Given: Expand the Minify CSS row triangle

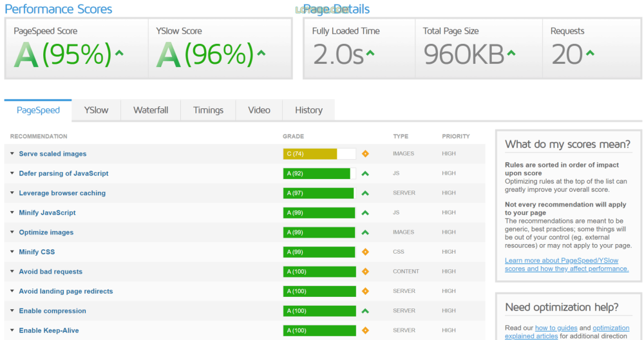Looking at the screenshot, I should click(12, 252).
